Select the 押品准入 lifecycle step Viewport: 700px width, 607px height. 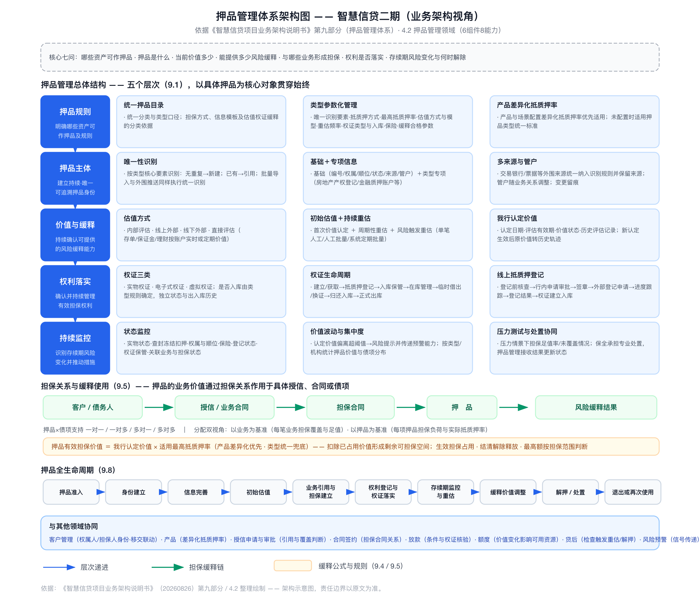pos(71,492)
